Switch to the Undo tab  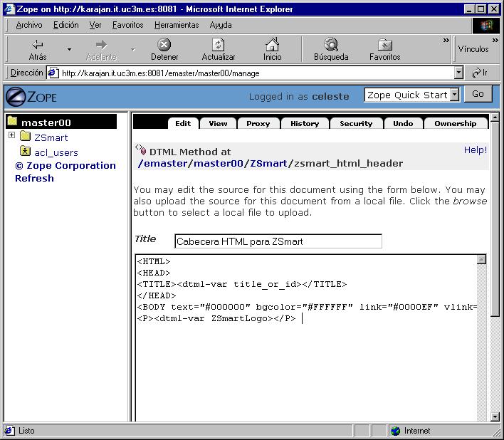click(403, 123)
